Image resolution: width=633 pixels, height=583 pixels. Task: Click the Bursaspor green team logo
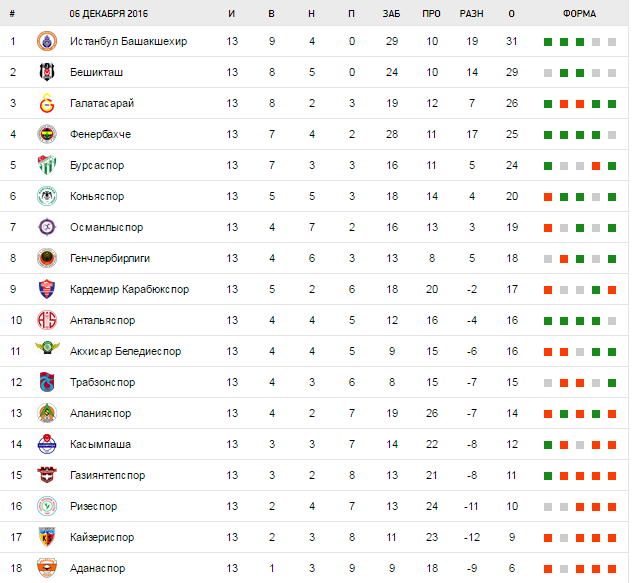point(44,165)
